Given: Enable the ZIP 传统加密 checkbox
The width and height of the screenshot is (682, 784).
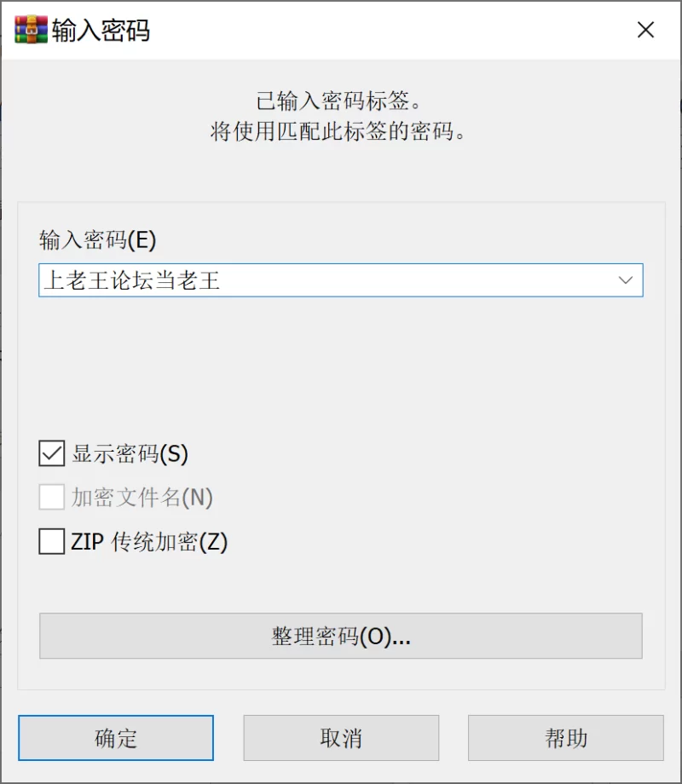Looking at the screenshot, I should click(x=52, y=542).
